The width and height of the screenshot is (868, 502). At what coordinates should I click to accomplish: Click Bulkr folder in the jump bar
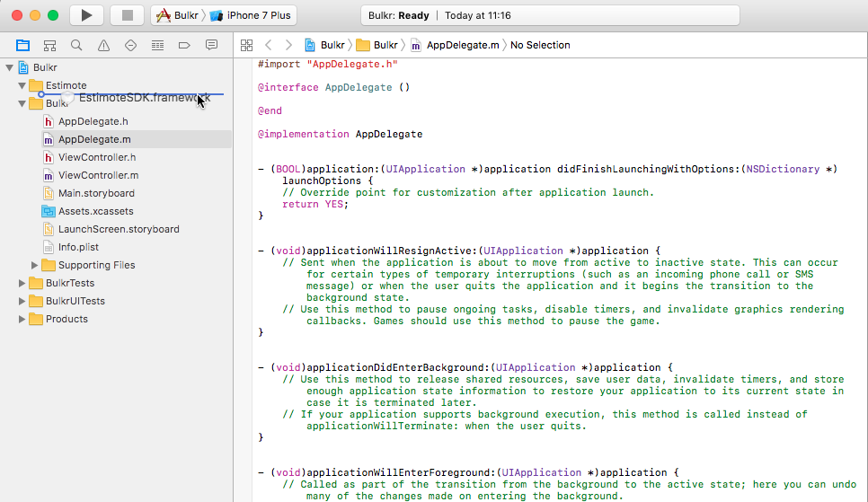[x=377, y=46]
